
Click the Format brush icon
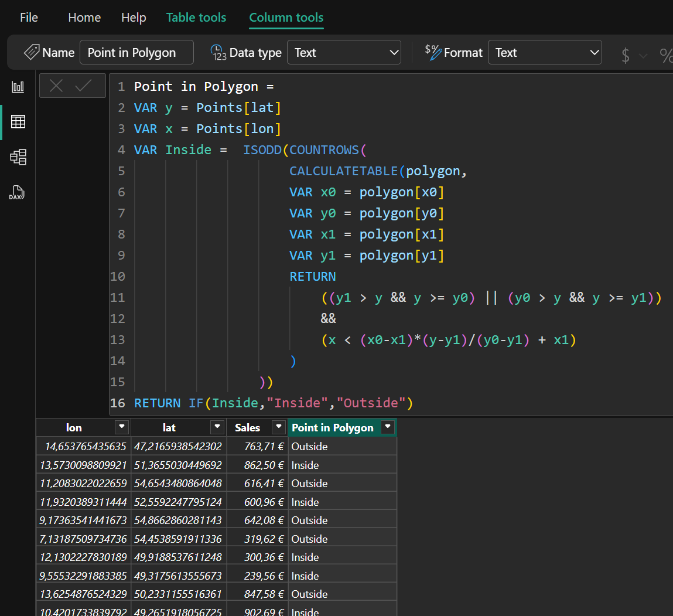pos(433,52)
